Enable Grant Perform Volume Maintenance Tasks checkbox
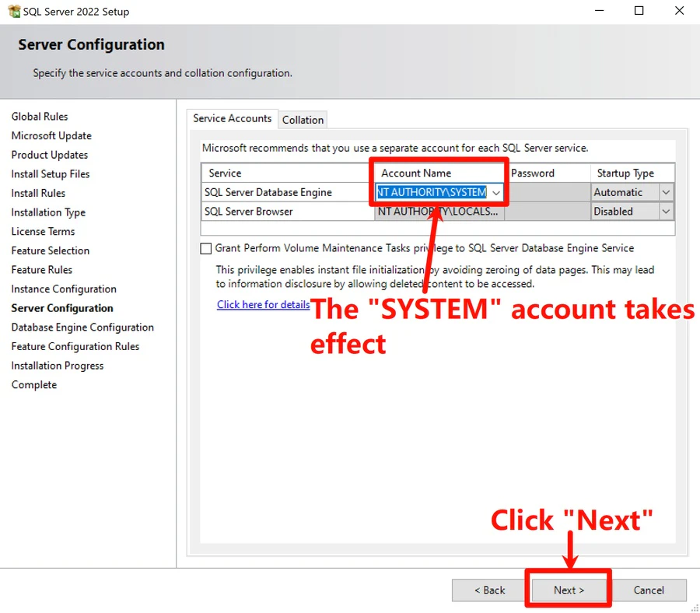Screen dimensions: 700x613 tap(206, 248)
